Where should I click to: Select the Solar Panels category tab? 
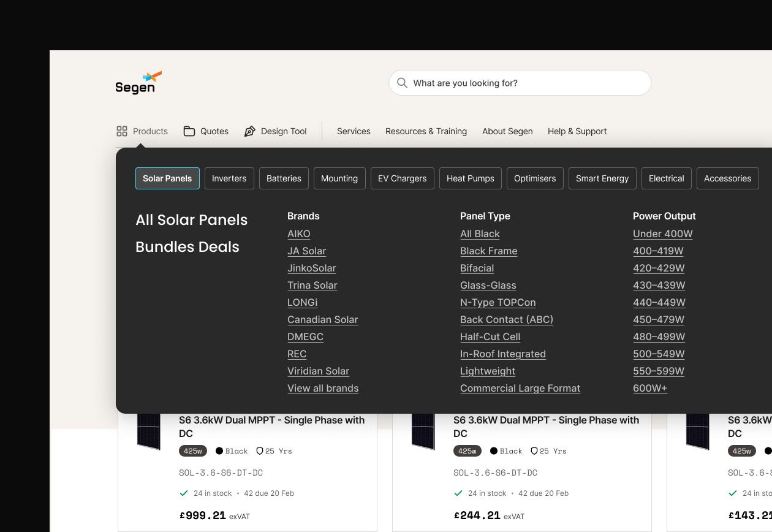(167, 178)
